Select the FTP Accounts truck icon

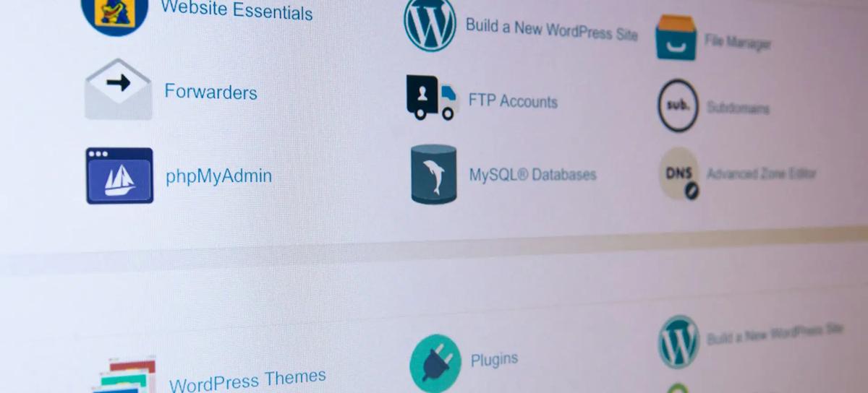click(x=433, y=98)
